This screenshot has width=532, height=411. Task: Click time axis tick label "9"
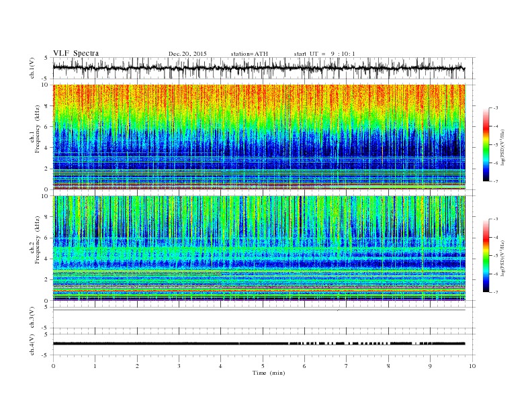(430, 366)
